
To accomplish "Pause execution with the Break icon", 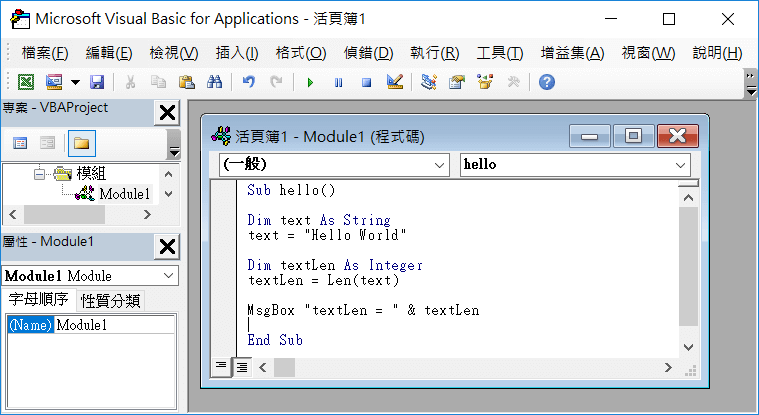I will 338,82.
